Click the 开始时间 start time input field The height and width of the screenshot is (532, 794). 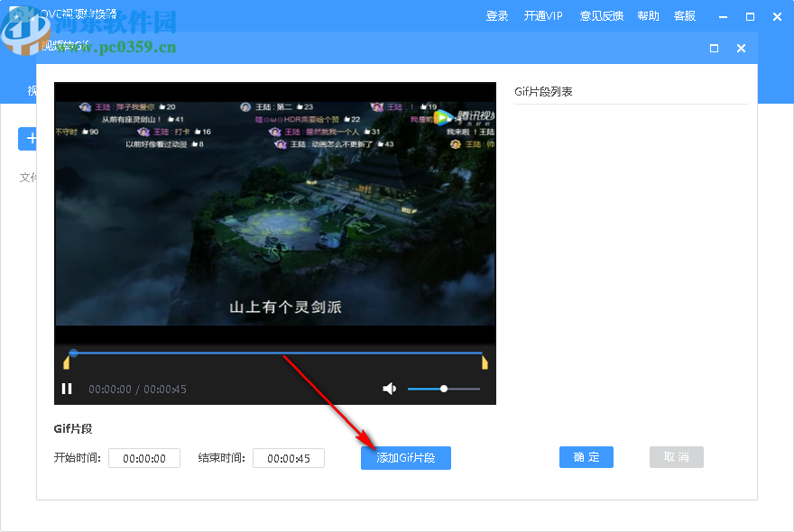point(143,457)
